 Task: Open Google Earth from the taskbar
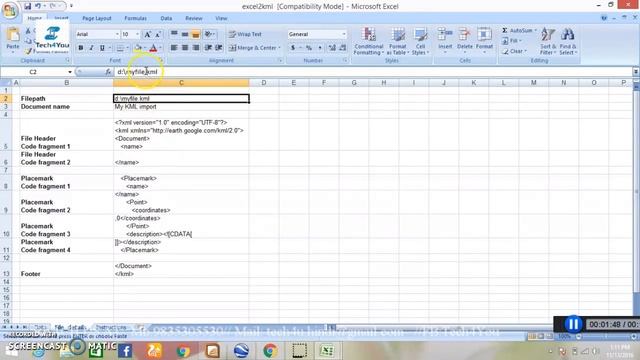(x=242, y=351)
